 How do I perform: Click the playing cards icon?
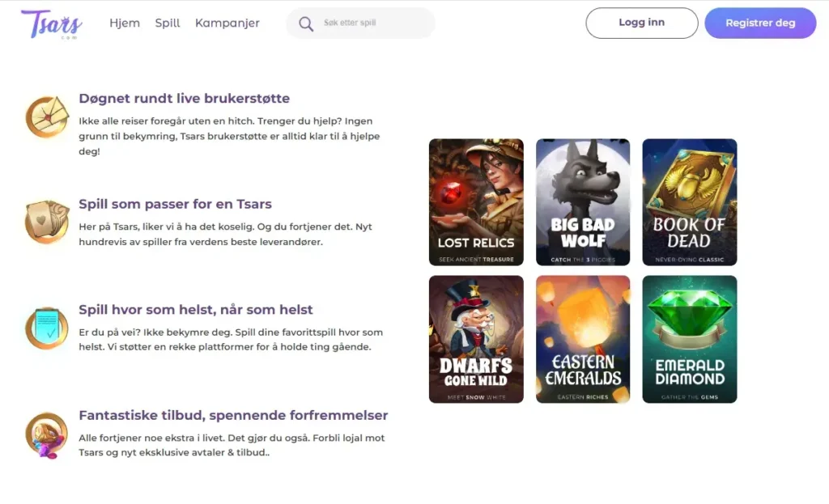point(47,222)
